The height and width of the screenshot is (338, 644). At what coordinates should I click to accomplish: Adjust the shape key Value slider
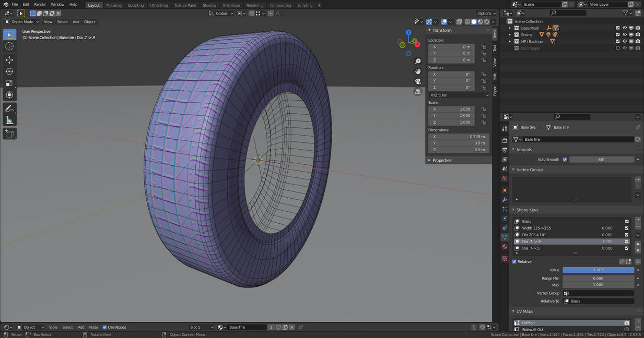point(598,270)
